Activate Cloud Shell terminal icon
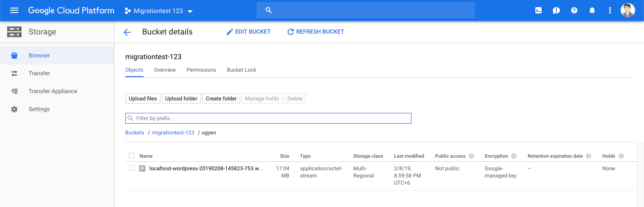 pos(538,10)
